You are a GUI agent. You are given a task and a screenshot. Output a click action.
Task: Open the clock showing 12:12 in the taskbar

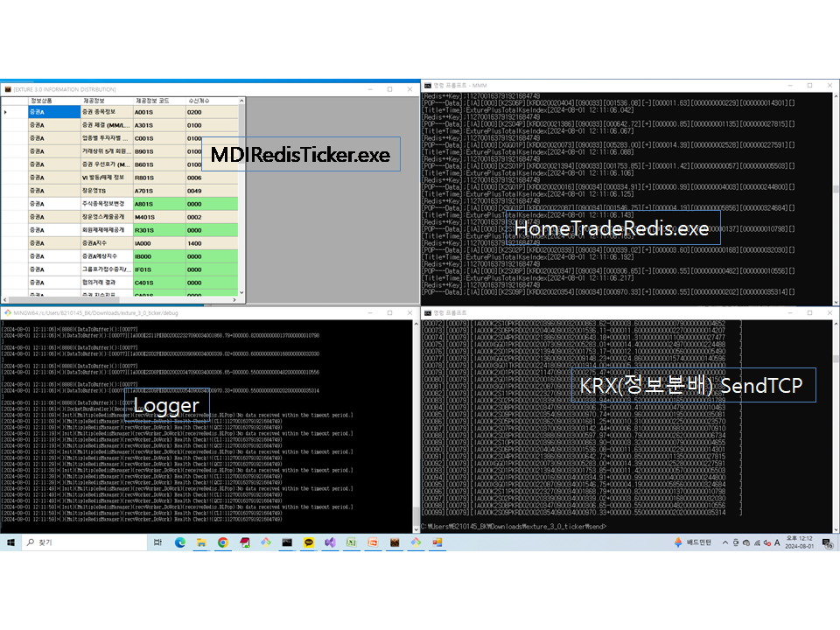point(799,542)
